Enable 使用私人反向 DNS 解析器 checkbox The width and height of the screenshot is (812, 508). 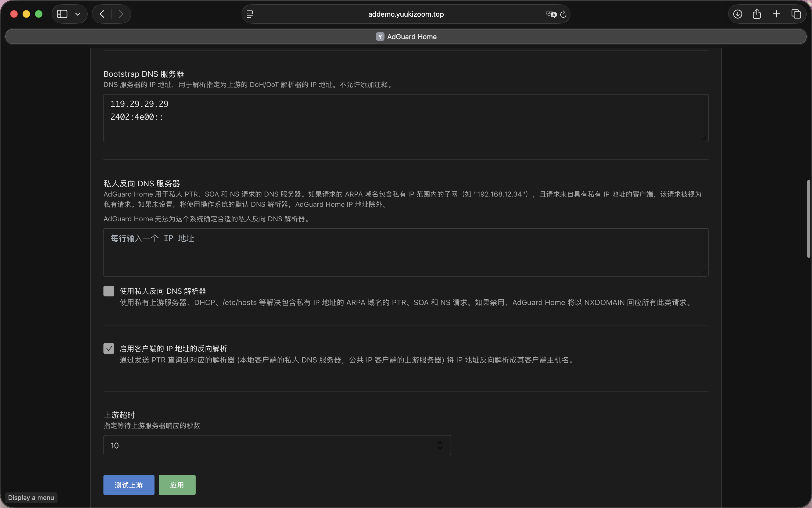point(109,291)
